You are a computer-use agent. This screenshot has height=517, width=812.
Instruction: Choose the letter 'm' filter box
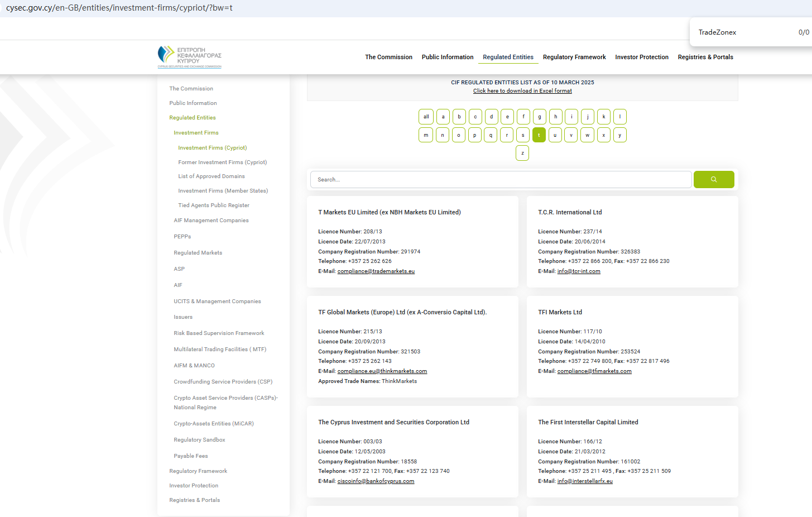pyautogui.click(x=426, y=135)
